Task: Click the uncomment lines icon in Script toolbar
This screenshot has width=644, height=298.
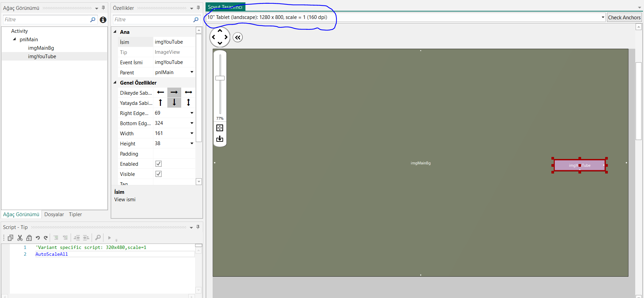Action: coord(65,238)
